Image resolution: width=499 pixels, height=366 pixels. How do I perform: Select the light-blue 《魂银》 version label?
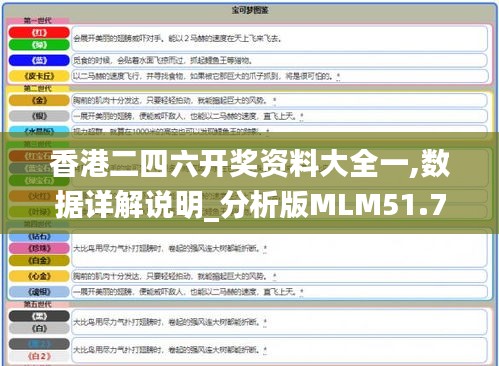[39, 292]
